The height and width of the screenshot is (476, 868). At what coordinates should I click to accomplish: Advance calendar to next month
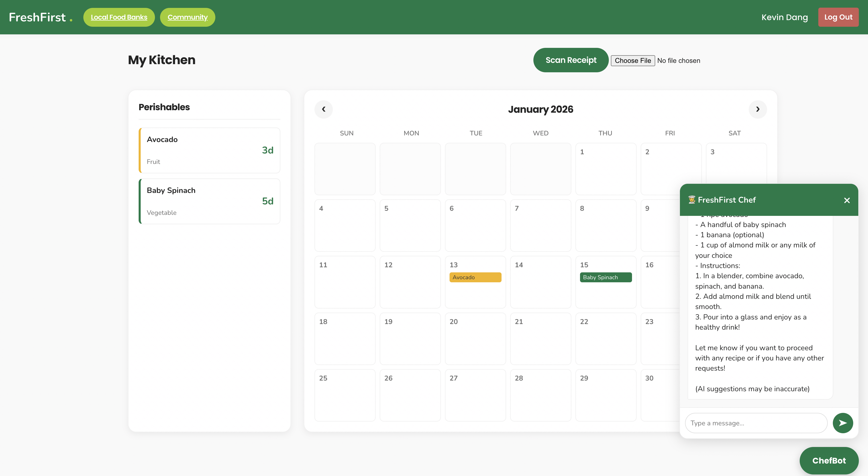tap(757, 109)
